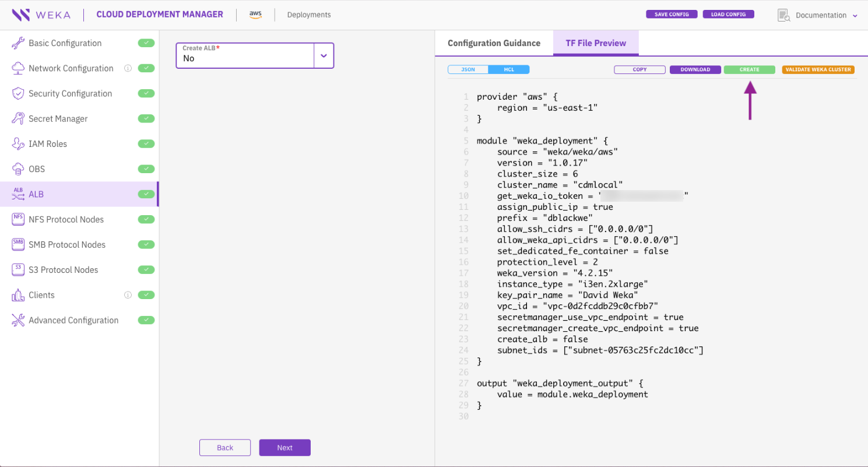Switch preview format to HCL
The height and width of the screenshot is (467, 868).
[x=508, y=69]
